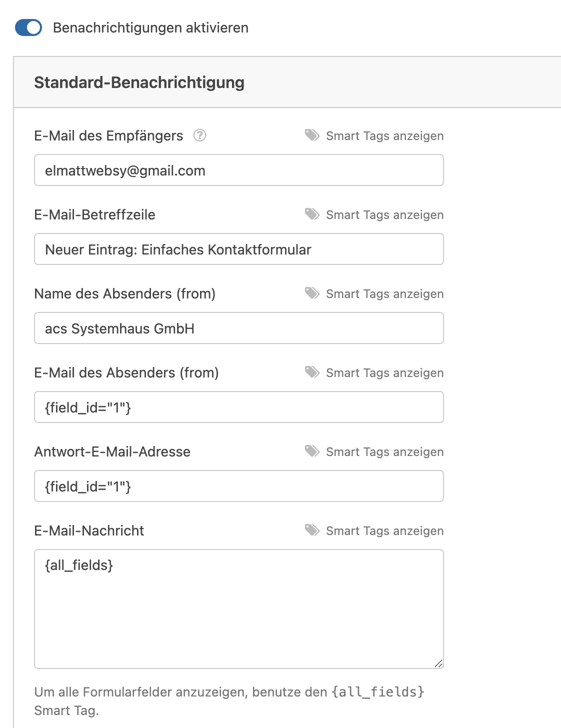Focus the E-Mail-Betreffzeile subject field
Image resolution: width=561 pixels, height=728 pixels.
(238, 249)
